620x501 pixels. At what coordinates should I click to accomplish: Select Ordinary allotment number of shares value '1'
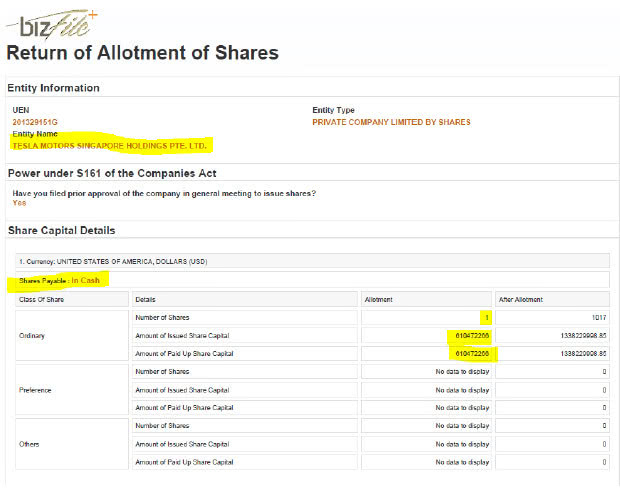coord(487,318)
